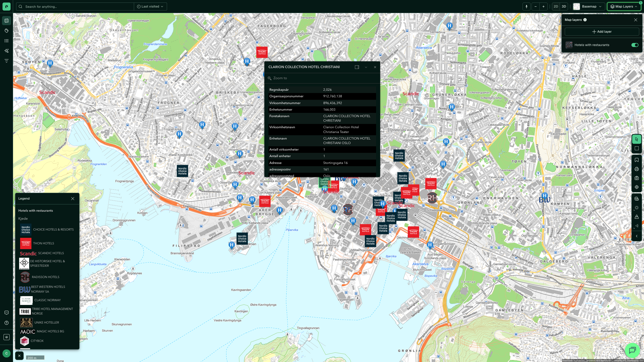
Task: Open the elevation mountain tool
Action: [636, 217]
